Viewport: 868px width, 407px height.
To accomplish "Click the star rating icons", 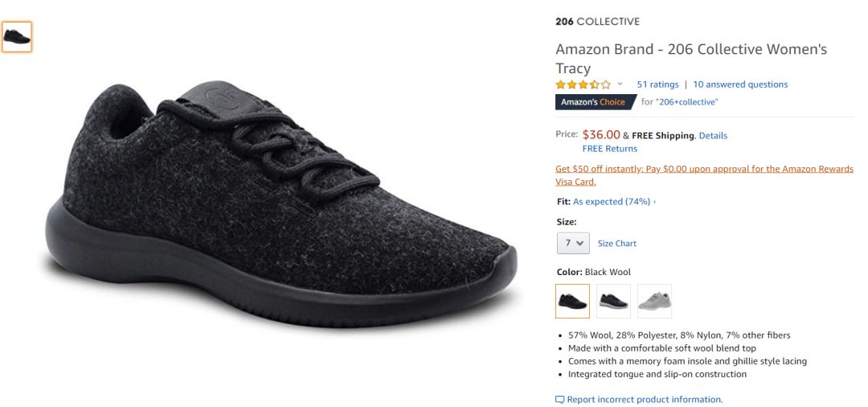I will [583, 84].
